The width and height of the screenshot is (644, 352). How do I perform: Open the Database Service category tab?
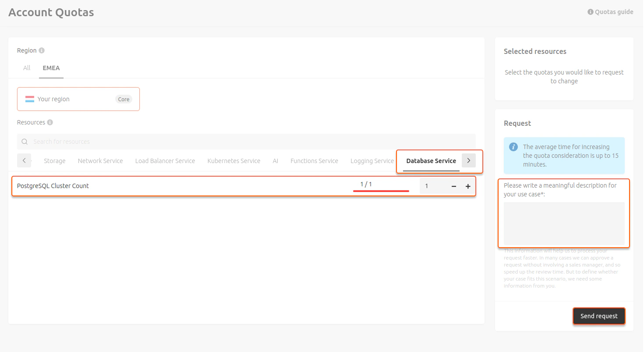coord(431,161)
